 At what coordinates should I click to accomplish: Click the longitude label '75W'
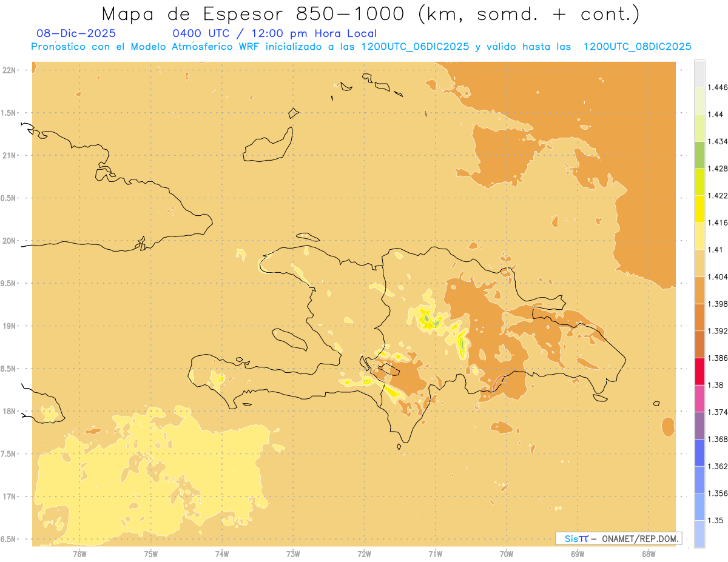point(151,554)
